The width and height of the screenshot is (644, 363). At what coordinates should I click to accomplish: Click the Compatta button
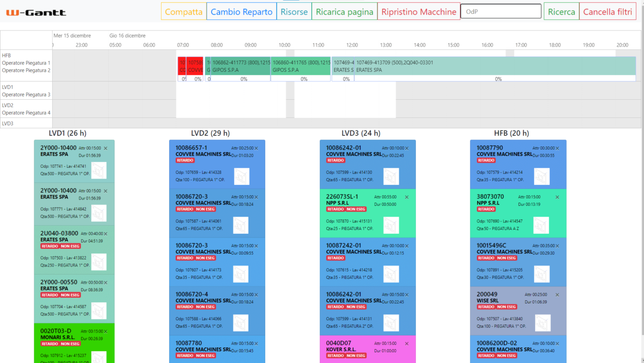pos(183,11)
